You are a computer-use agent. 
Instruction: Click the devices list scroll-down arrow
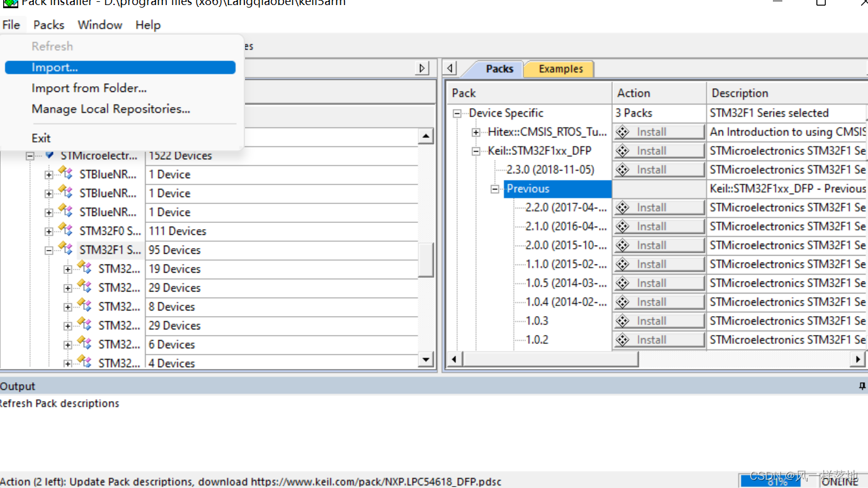pos(426,360)
